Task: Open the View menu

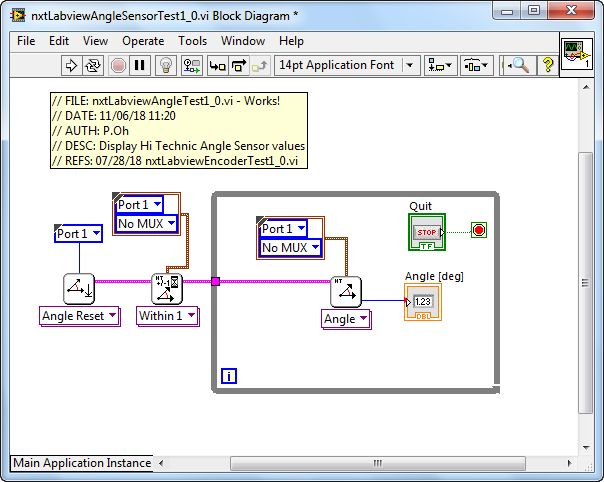Action: (96, 41)
